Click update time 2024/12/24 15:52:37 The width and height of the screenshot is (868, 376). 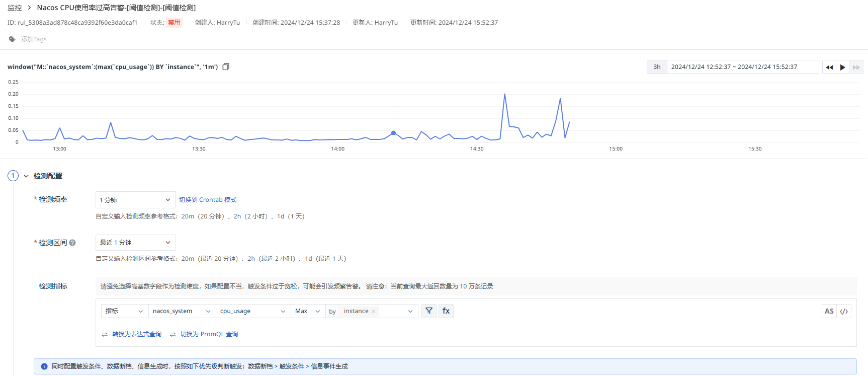click(x=468, y=23)
